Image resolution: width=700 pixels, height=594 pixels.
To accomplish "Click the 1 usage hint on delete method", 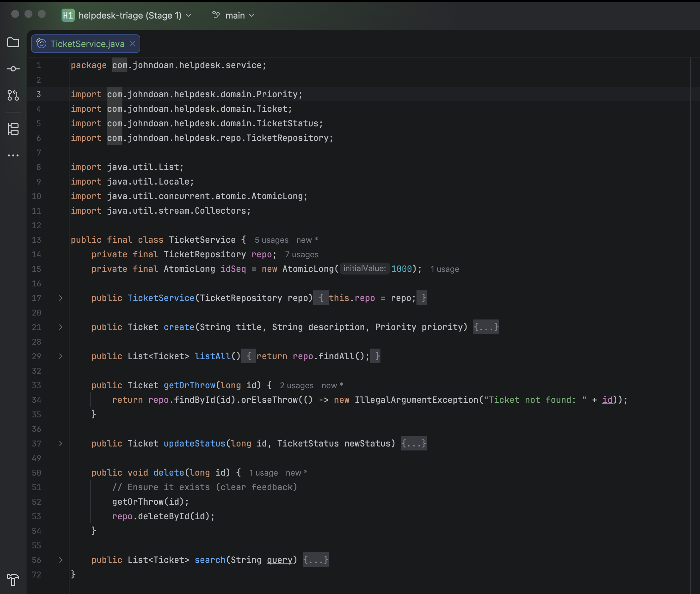I will coord(264,472).
